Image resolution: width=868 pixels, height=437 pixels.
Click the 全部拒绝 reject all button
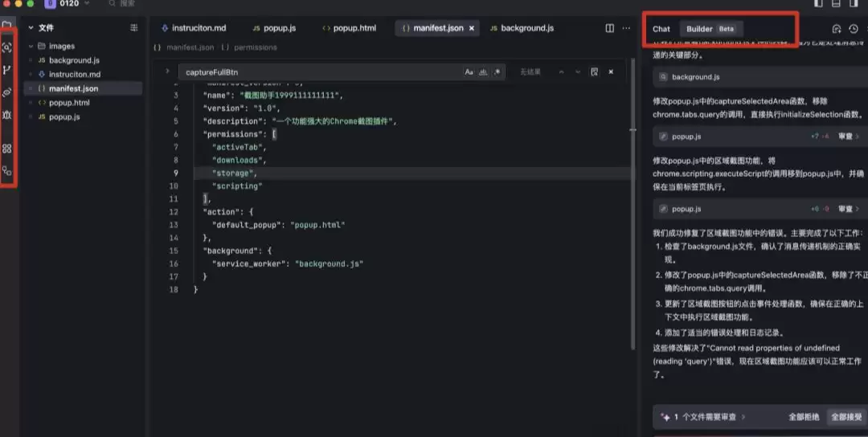click(803, 417)
